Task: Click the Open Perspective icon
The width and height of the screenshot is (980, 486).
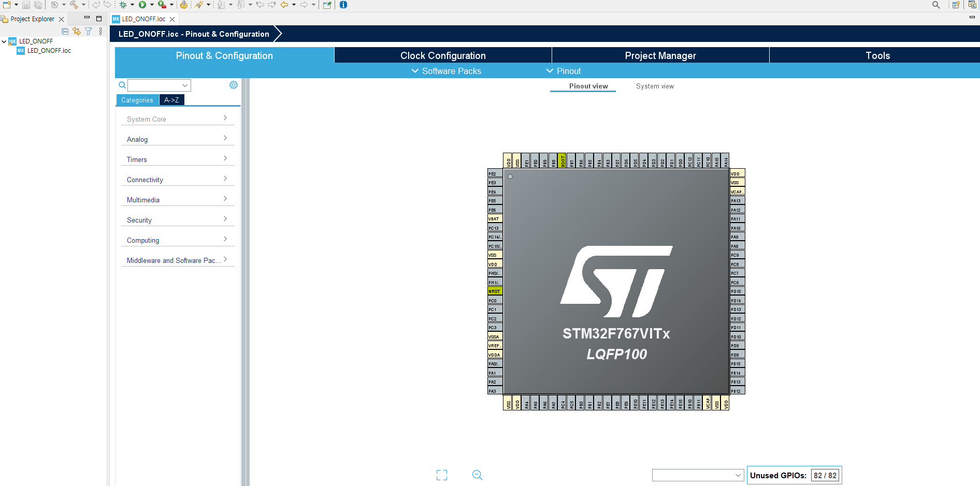Action: point(956,5)
